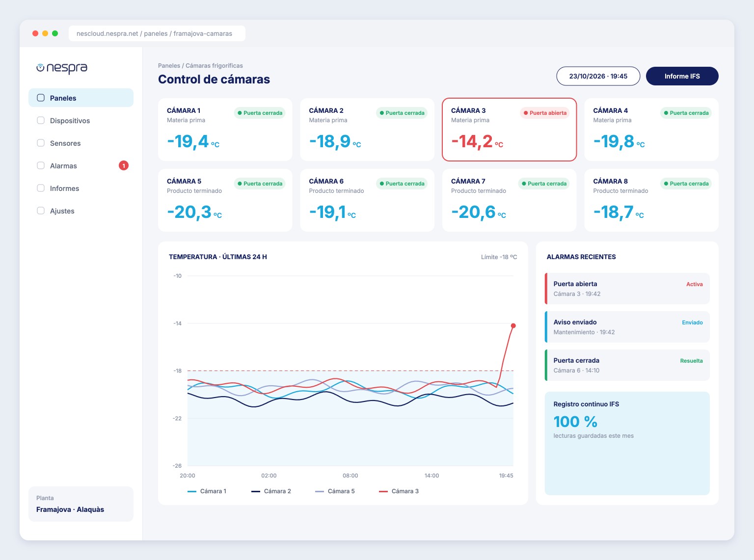The image size is (754, 560).
Task: Click the nespra logo
Action: (x=62, y=68)
